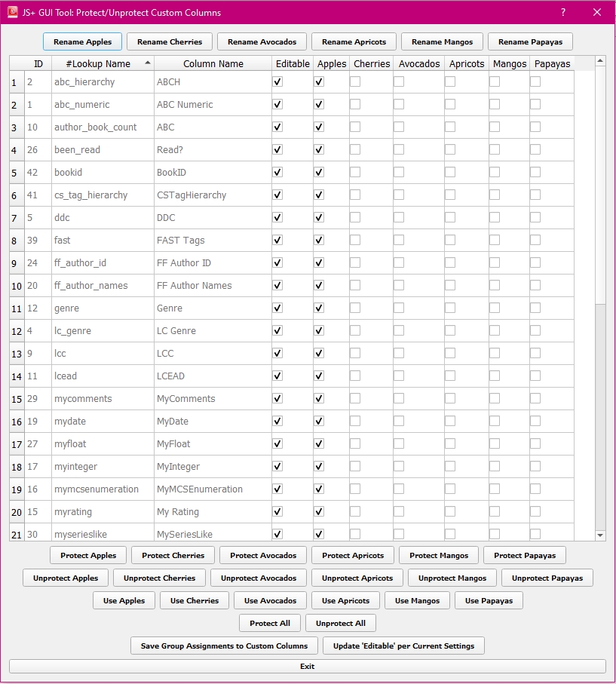Viewport: 616px width, 684px height.
Task: Click the Papayas column header
Action: [552, 63]
